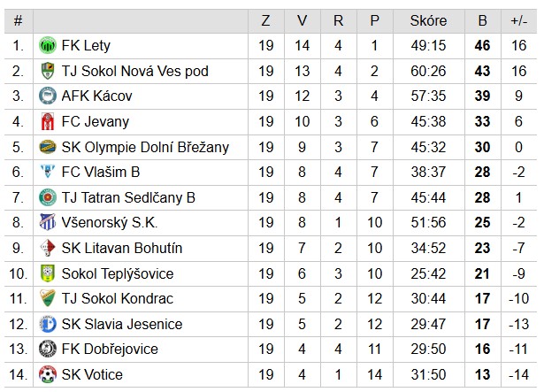Click the FC Jevany club crest
Screen dimensions: 544x392
pyautogui.click(x=48, y=121)
